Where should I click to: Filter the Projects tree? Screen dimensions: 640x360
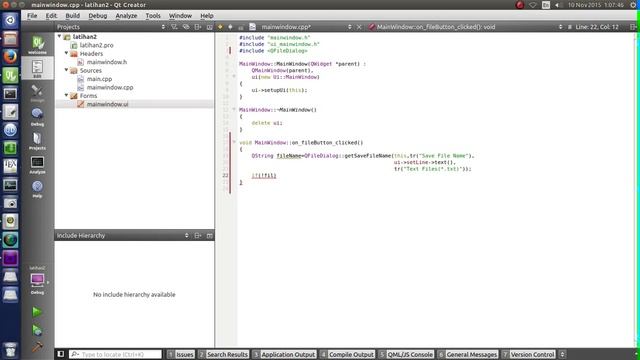click(174, 27)
